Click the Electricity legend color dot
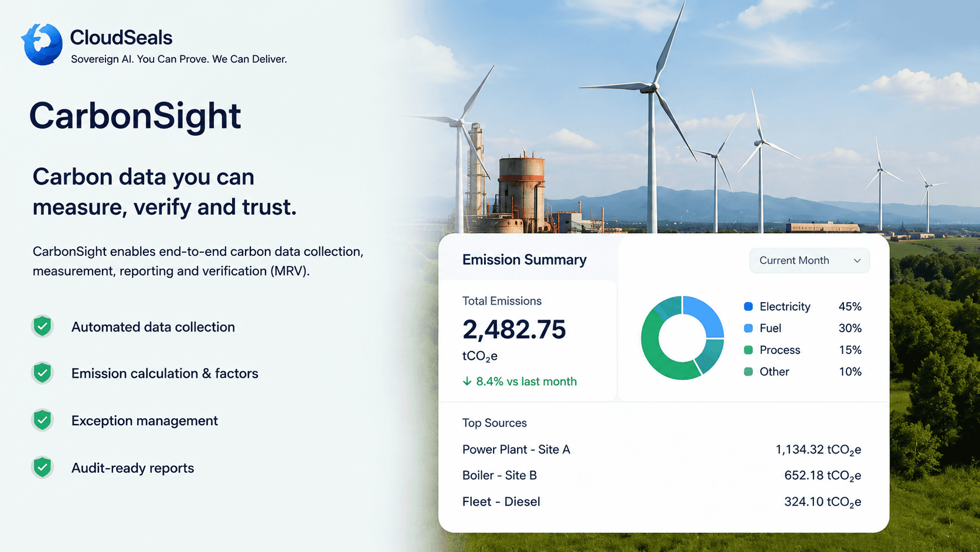The height and width of the screenshot is (552, 980). click(748, 306)
